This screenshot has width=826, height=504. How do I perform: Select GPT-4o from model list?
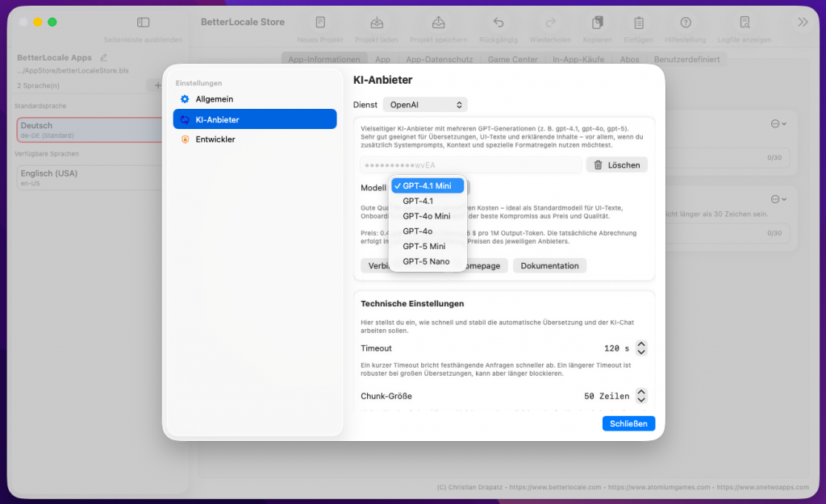(418, 231)
